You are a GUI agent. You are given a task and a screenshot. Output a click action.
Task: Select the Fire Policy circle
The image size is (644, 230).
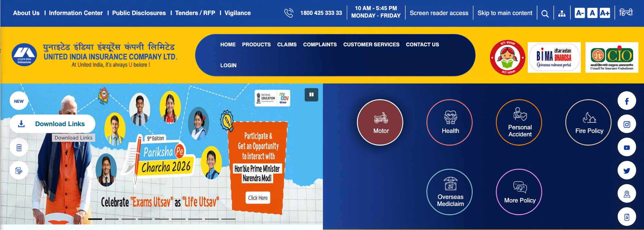[x=589, y=123]
